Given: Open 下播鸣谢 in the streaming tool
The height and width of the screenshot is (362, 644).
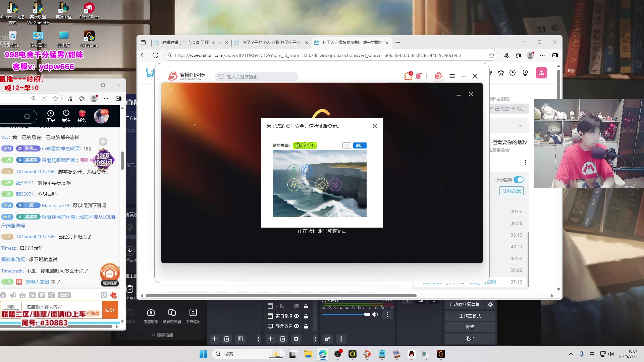Looking at the screenshot, I should click(193, 316).
